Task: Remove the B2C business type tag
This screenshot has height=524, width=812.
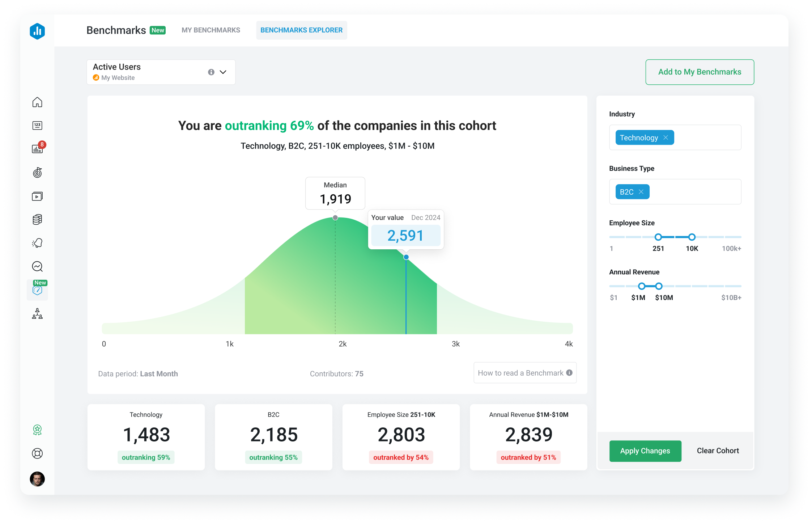Action: tap(641, 192)
